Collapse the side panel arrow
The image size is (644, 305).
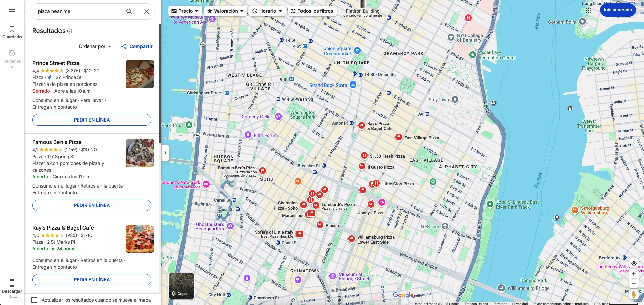[165, 153]
